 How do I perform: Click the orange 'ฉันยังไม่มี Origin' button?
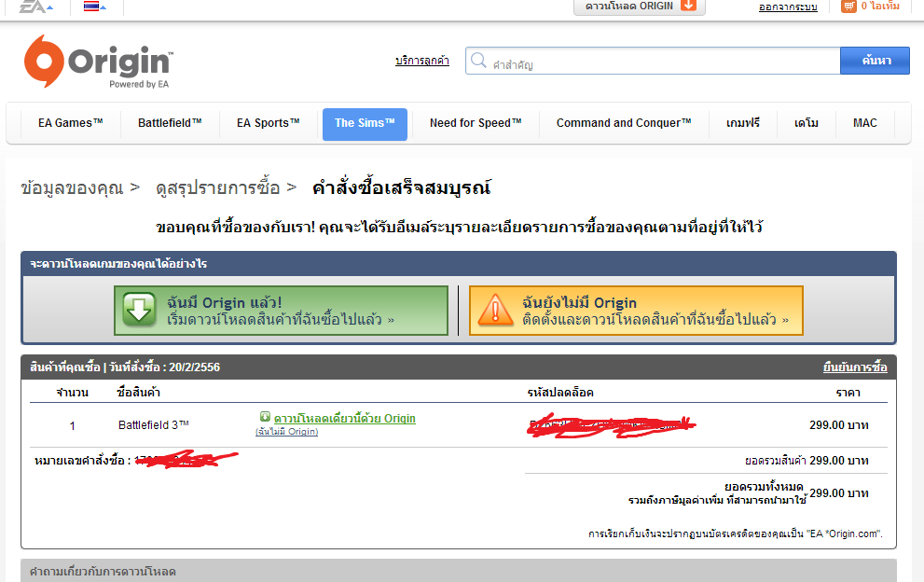(637, 311)
